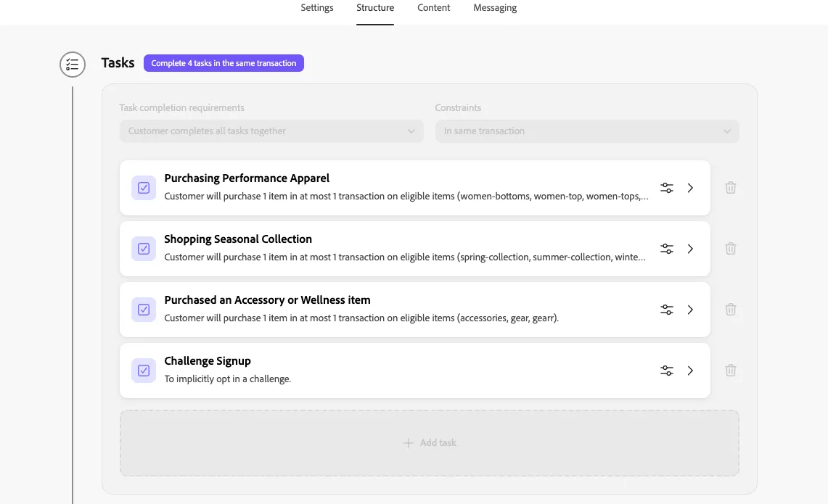Toggle the Purchasing Performance Apparel checkbox
Image resolution: width=828 pixels, height=504 pixels.
pyautogui.click(x=144, y=188)
